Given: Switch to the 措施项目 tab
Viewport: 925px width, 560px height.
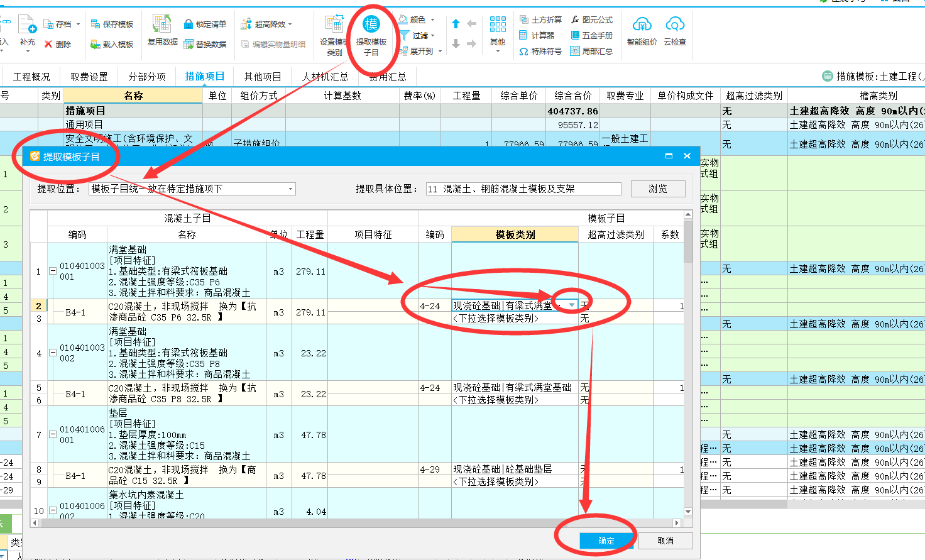Looking at the screenshot, I should point(205,76).
